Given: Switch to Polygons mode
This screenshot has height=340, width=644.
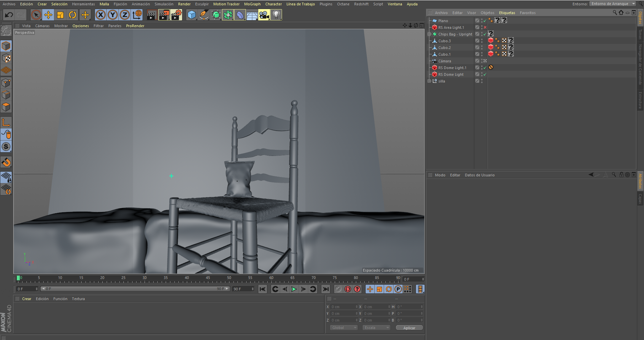Looking at the screenshot, I should [x=6, y=107].
